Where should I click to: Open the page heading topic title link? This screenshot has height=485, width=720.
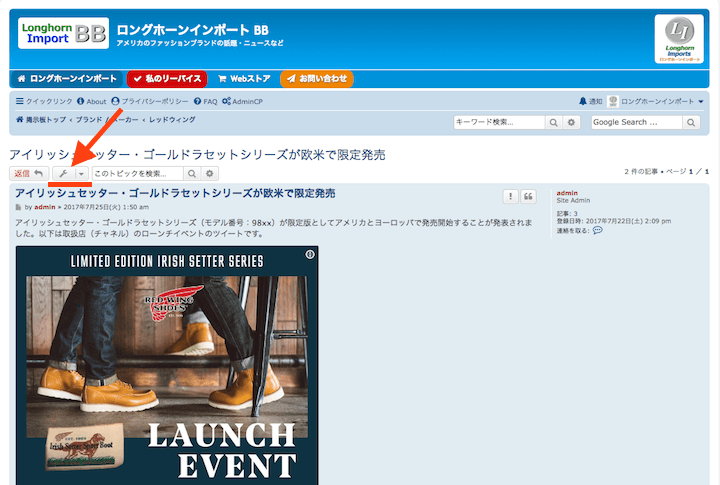pyautogui.click(x=197, y=155)
